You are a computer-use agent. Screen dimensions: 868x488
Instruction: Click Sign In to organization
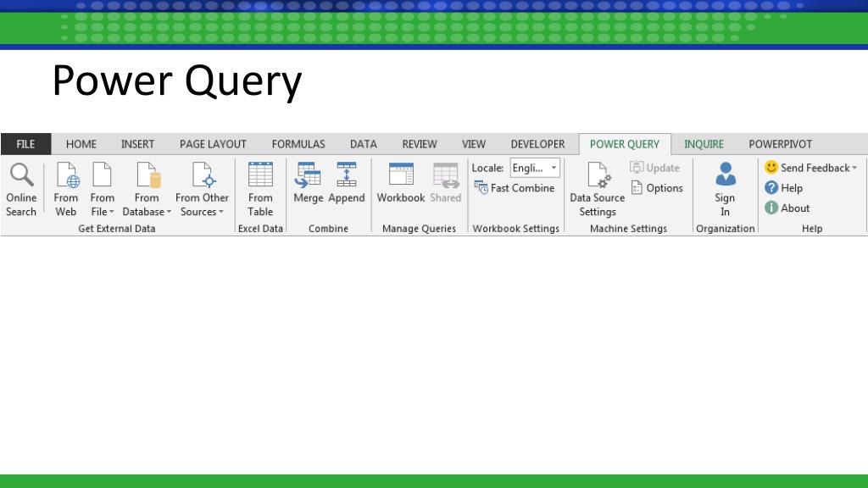725,189
